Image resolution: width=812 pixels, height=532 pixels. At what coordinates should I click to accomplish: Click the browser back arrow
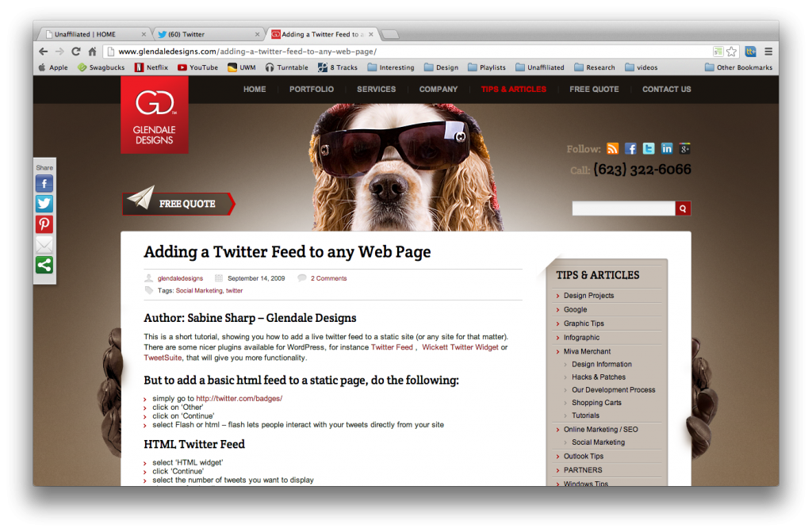(44, 52)
